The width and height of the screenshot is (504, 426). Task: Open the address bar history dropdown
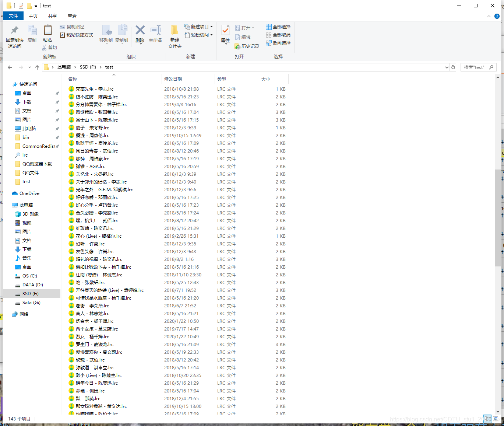[447, 67]
